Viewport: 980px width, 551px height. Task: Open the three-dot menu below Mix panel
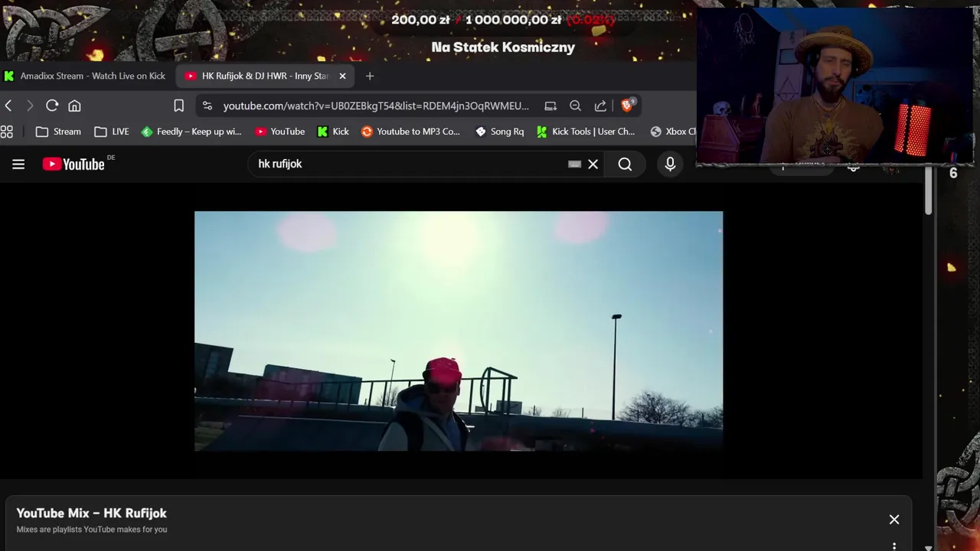tap(894, 546)
